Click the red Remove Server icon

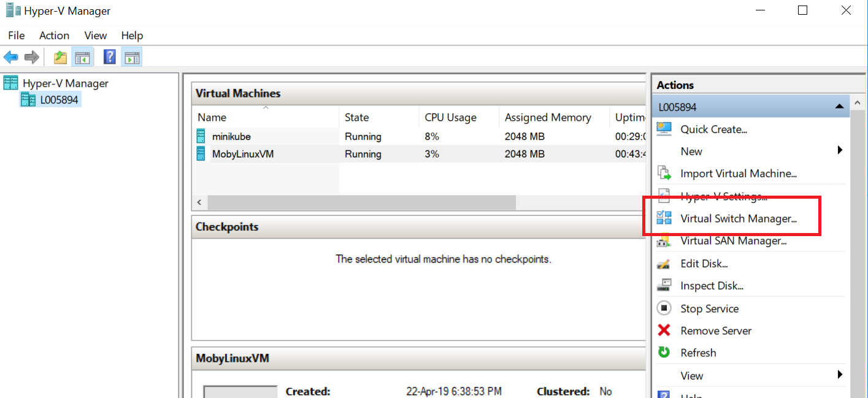pyautogui.click(x=664, y=330)
